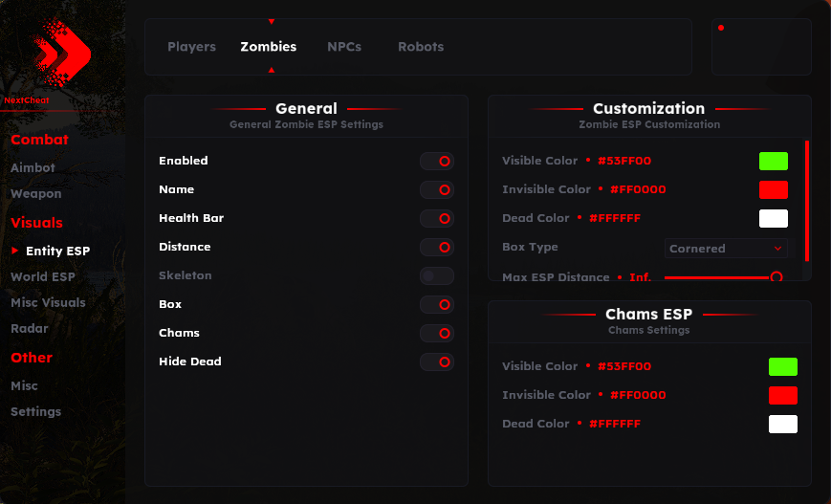Turn off the Health Bar toggle

click(437, 218)
